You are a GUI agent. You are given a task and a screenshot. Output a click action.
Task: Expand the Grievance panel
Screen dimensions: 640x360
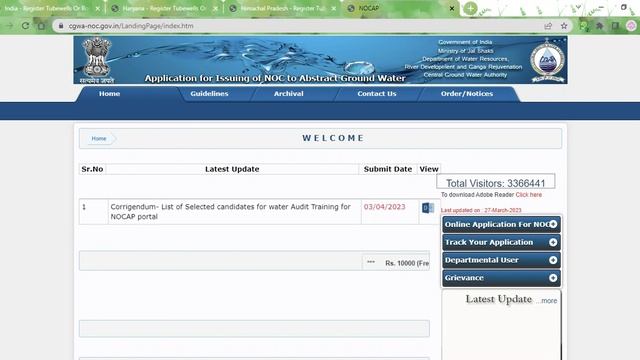(x=501, y=278)
